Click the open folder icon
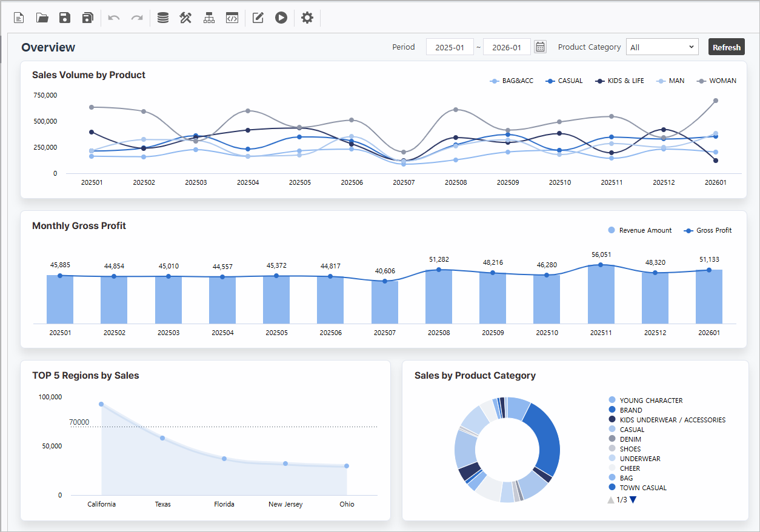Screen dimensions: 760x532 point(42,18)
